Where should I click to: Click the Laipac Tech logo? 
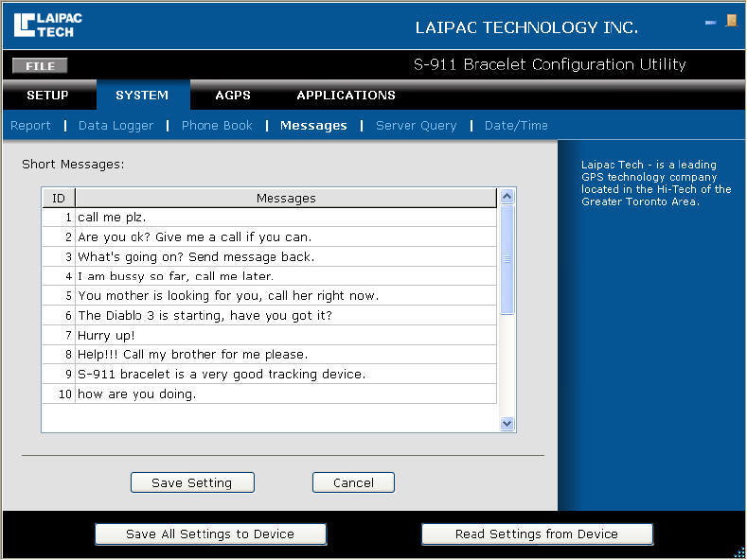pyautogui.click(x=47, y=25)
